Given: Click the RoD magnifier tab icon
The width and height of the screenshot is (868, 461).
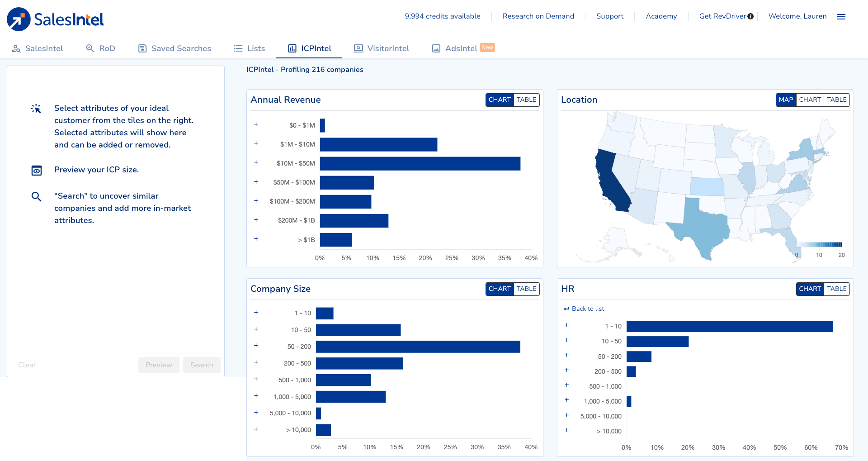Looking at the screenshot, I should pyautogui.click(x=90, y=48).
